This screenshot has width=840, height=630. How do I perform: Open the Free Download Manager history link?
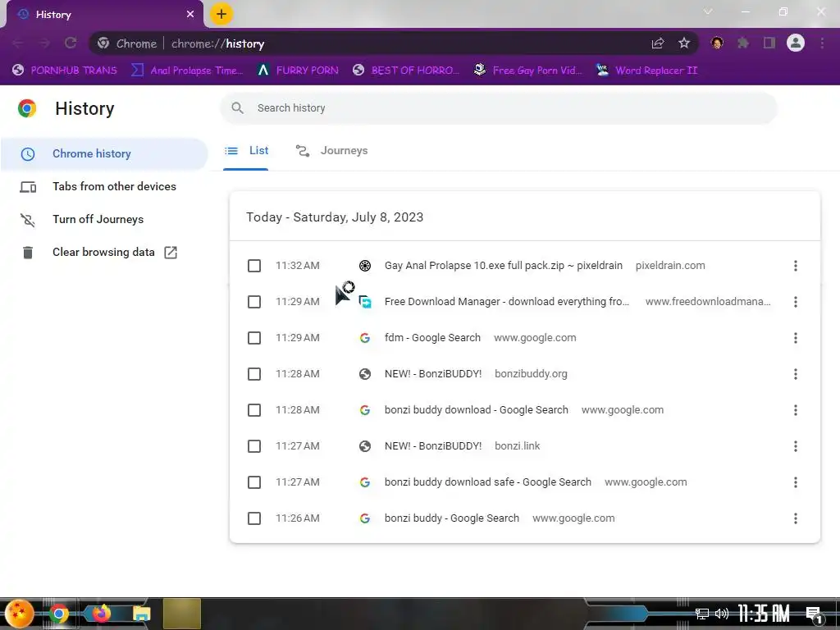tap(507, 302)
